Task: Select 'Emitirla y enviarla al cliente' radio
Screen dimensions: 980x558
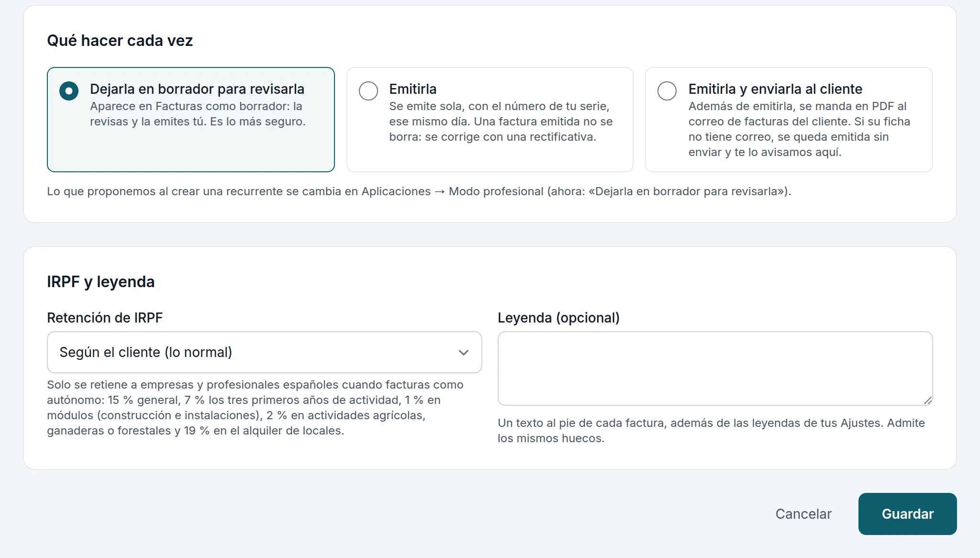Action: tap(667, 91)
